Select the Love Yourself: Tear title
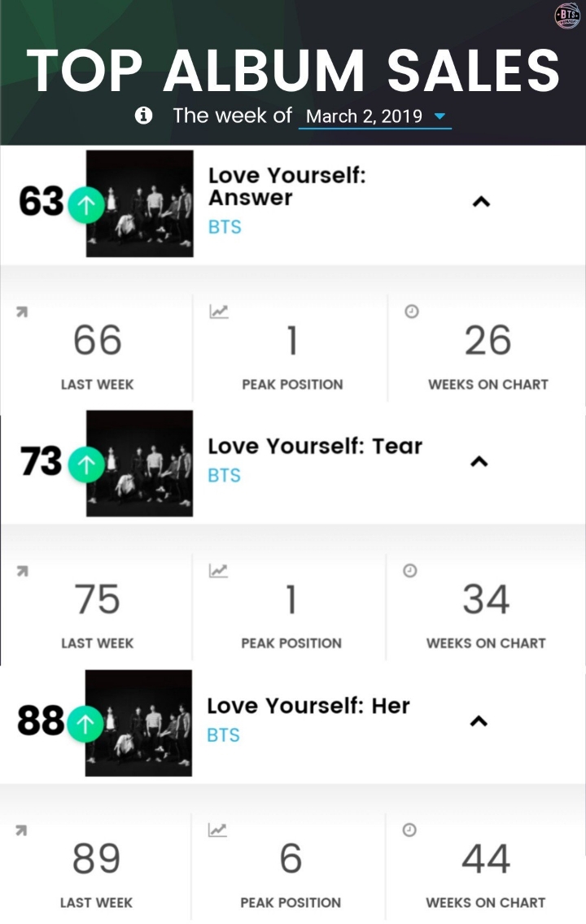 click(x=315, y=446)
